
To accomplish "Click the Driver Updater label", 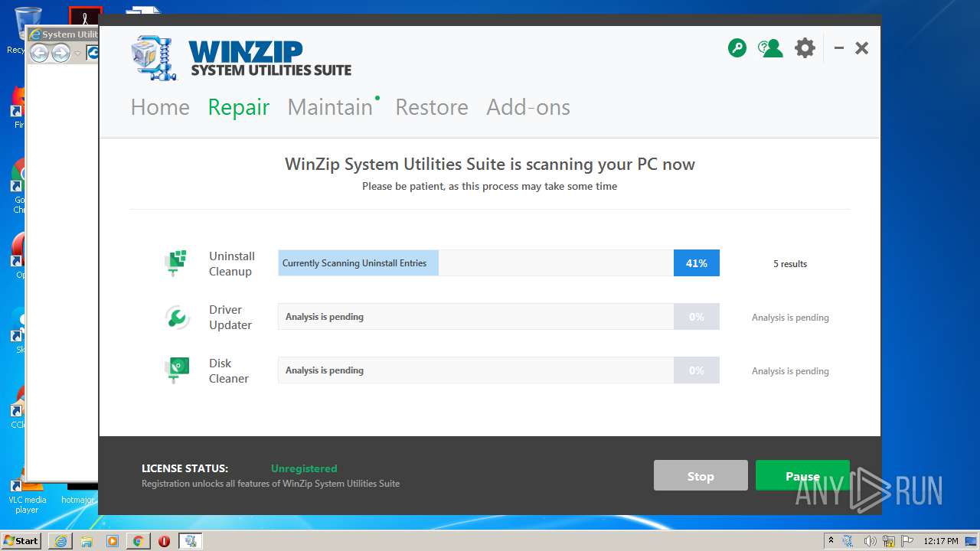I will (x=230, y=318).
